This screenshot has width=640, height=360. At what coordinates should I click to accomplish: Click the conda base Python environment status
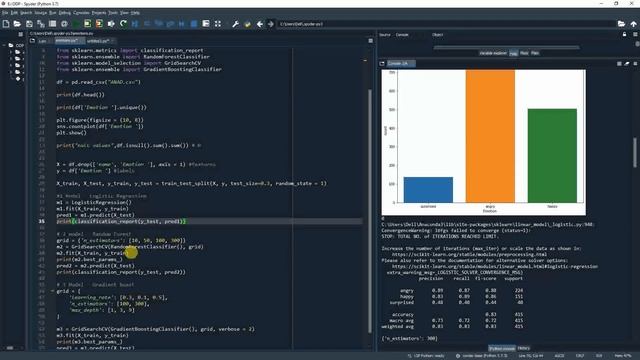pos(483,356)
